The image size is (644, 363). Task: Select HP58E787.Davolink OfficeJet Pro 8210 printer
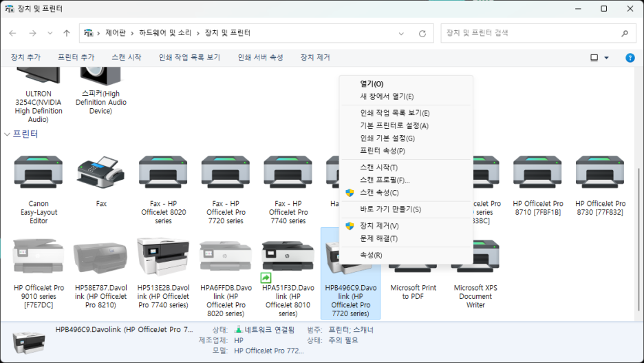(x=101, y=273)
